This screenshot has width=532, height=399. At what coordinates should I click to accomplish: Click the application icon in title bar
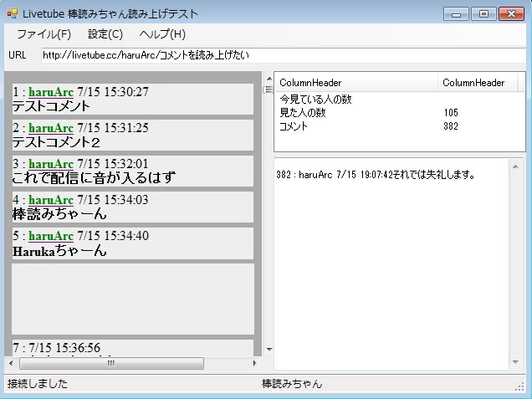click(13, 14)
